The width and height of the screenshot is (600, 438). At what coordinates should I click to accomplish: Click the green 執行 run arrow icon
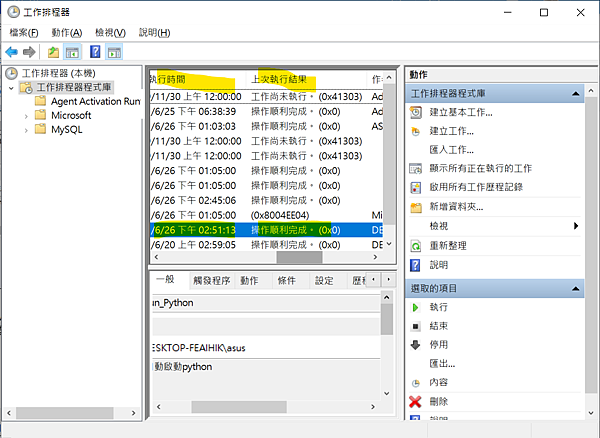(x=415, y=307)
